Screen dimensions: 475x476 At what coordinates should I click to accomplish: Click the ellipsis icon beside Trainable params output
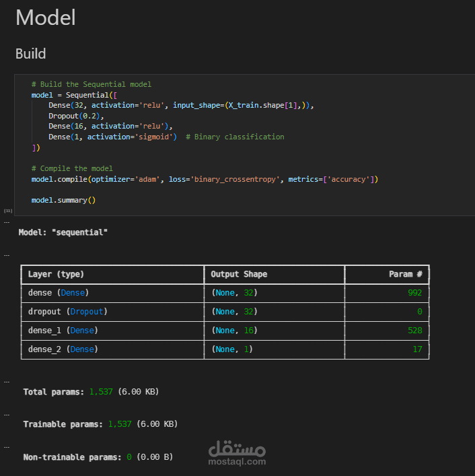point(6,414)
